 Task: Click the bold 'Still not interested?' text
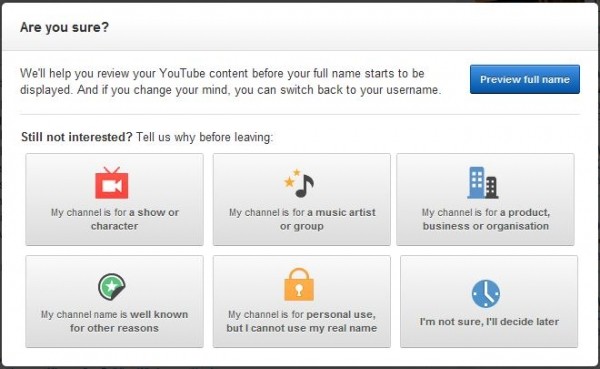click(77, 137)
